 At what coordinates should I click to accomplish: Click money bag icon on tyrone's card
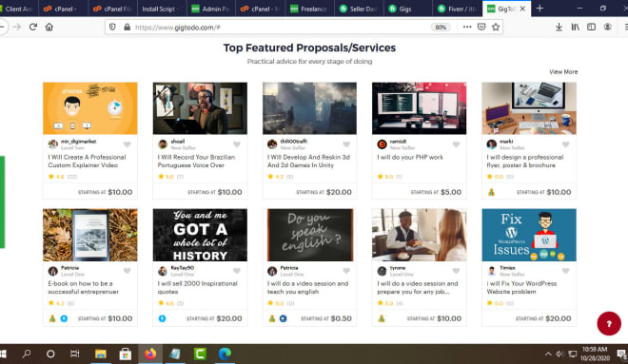382,318
